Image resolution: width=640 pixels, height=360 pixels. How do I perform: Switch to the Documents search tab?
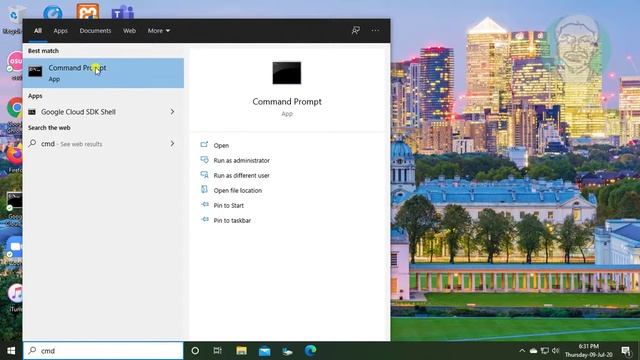(95, 31)
